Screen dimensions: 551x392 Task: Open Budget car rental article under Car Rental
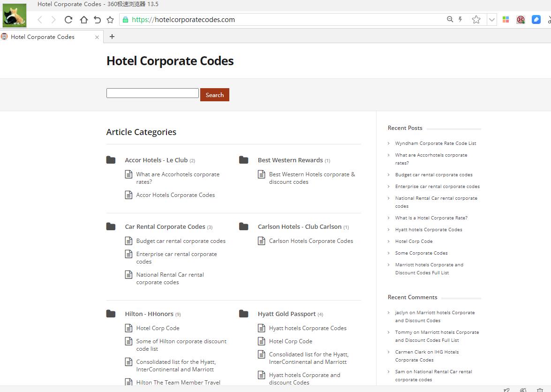(181, 241)
